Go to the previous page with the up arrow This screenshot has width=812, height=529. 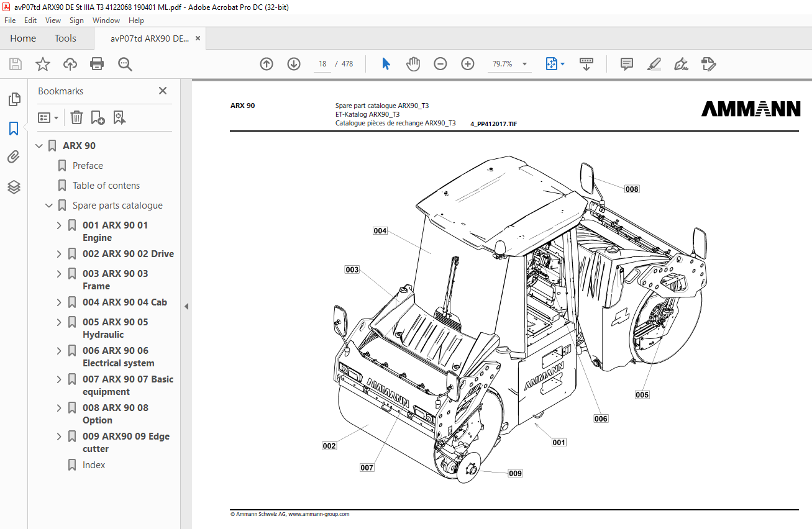(x=267, y=64)
